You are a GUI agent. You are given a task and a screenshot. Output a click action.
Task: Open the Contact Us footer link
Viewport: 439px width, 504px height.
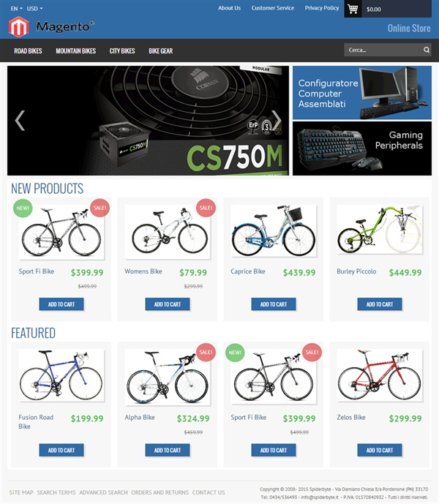[209, 492]
